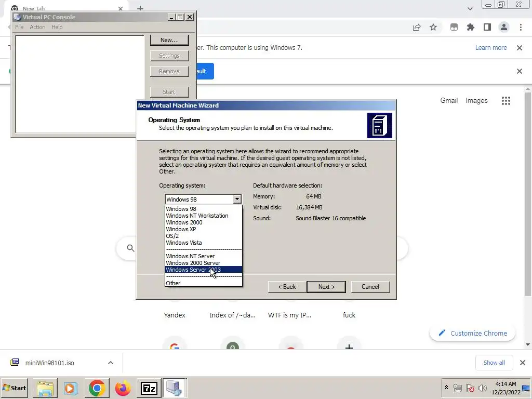Expand miniWin98101.iso download options chevron

click(111, 363)
